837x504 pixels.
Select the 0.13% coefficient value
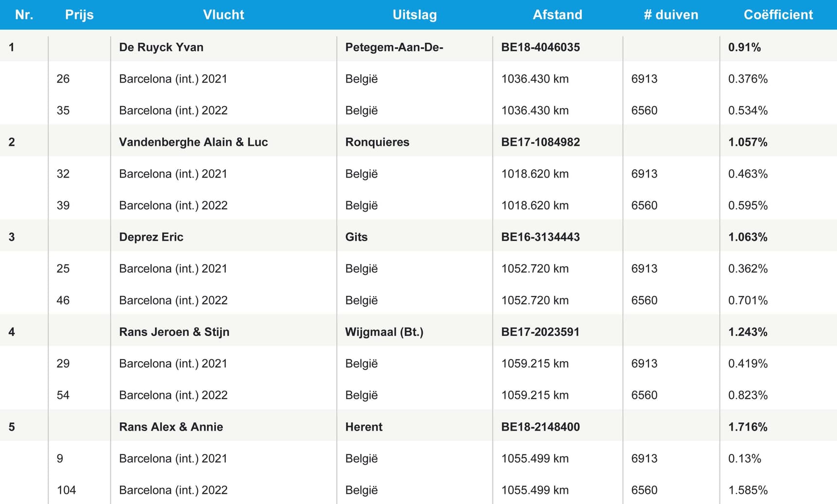click(744, 458)
